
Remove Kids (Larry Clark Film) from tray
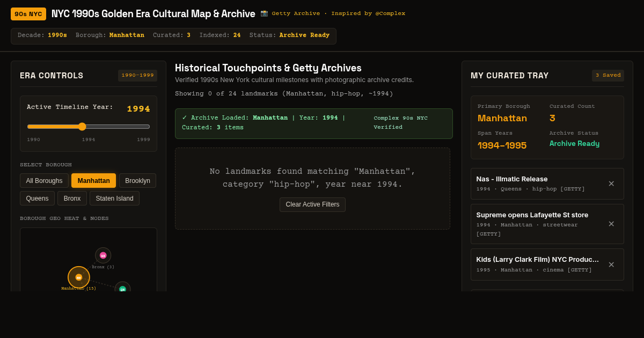pos(611,264)
